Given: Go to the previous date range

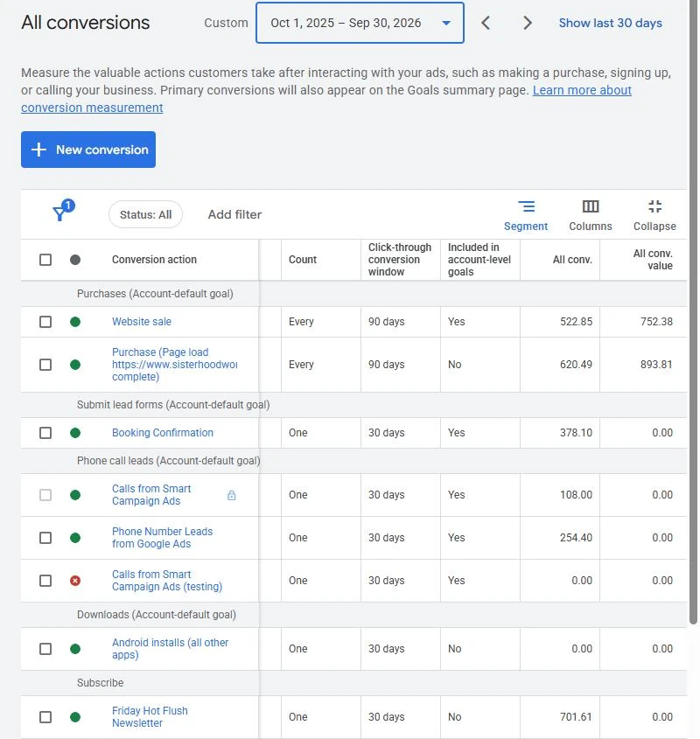Looking at the screenshot, I should [x=486, y=23].
